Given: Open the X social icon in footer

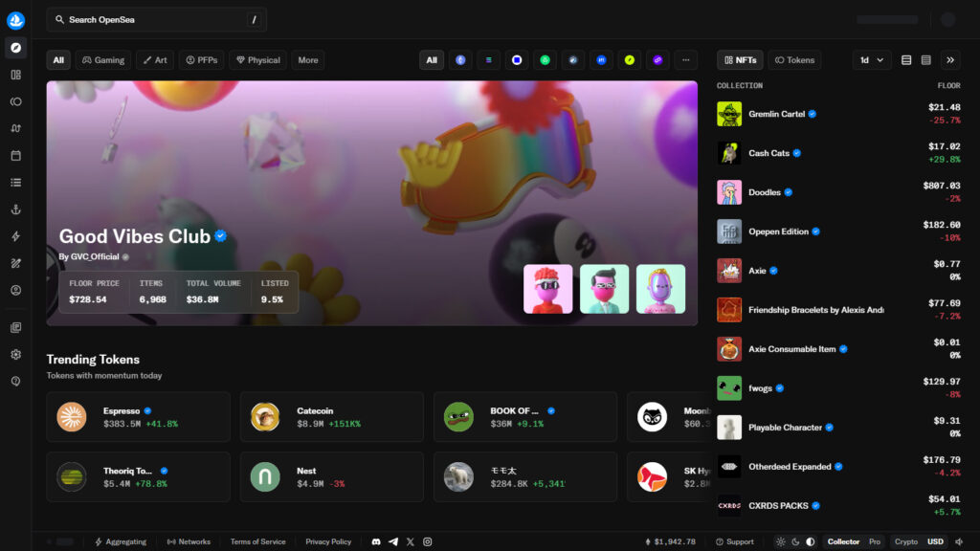Looking at the screenshot, I should (410, 541).
